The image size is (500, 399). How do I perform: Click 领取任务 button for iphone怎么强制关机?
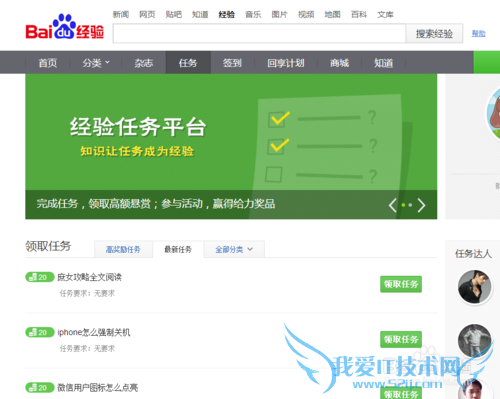click(401, 339)
